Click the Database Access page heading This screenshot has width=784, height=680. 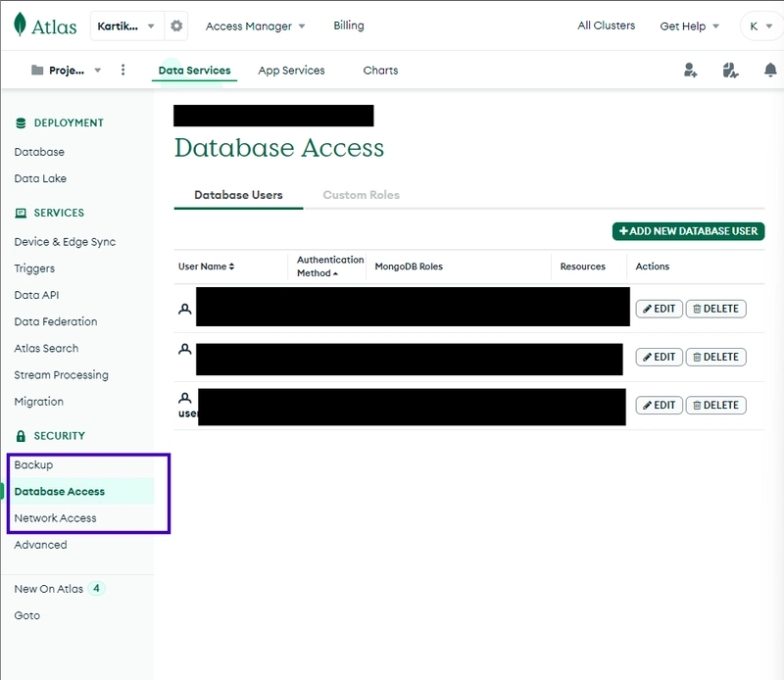(x=279, y=148)
